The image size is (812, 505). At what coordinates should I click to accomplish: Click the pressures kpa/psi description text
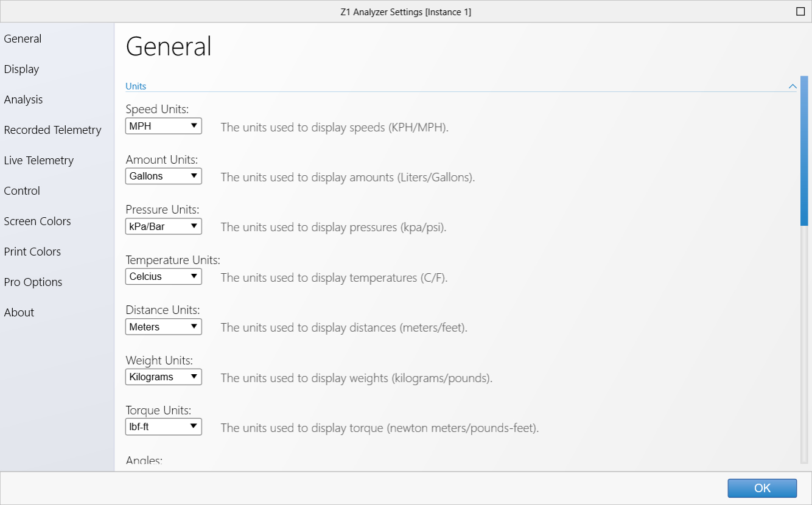(334, 228)
